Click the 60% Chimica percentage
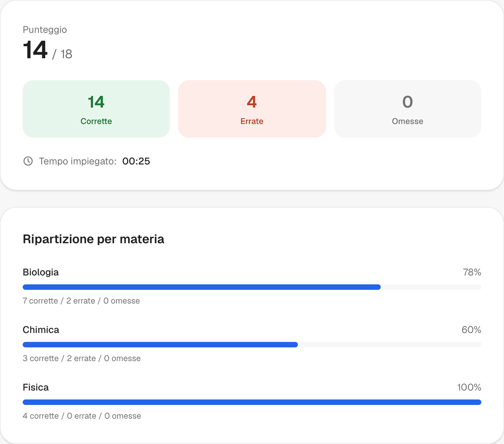Viewport: 504px width, 444px height. click(x=471, y=330)
